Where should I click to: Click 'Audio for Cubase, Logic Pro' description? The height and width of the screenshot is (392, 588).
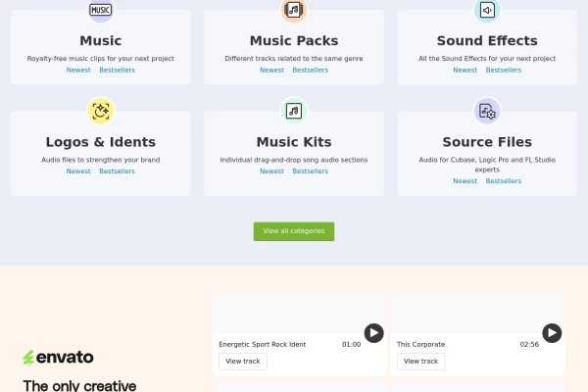coord(487,165)
